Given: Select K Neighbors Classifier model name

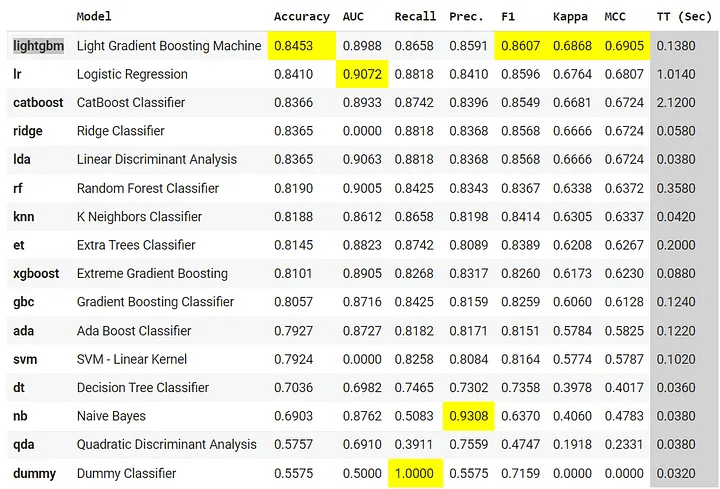Looking at the screenshot, I should click(x=140, y=217).
